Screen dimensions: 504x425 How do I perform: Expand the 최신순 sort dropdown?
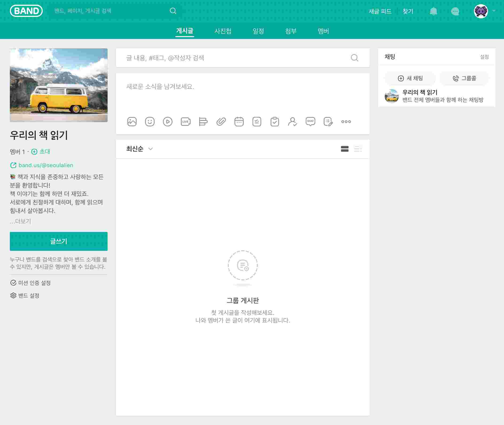pos(140,149)
